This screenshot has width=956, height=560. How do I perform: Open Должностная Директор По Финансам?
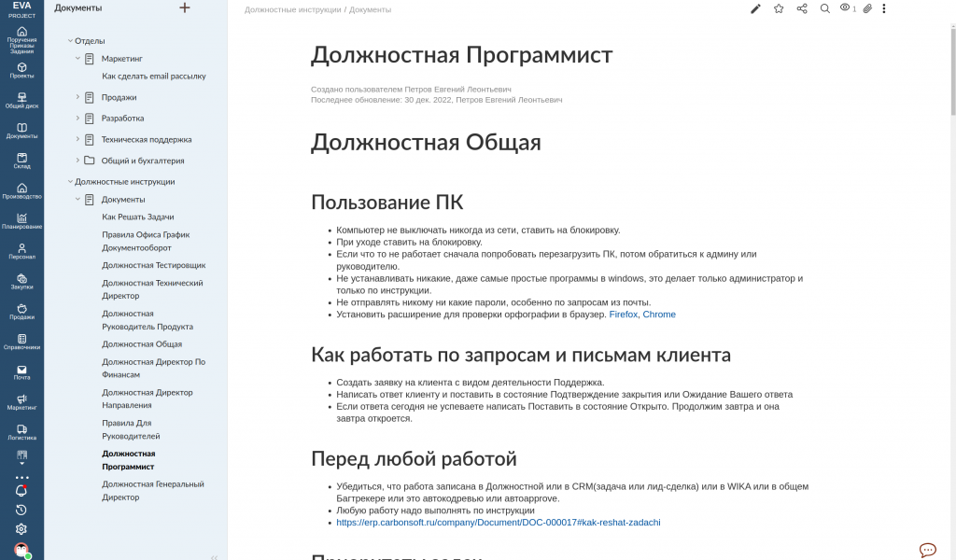pyautogui.click(x=154, y=368)
